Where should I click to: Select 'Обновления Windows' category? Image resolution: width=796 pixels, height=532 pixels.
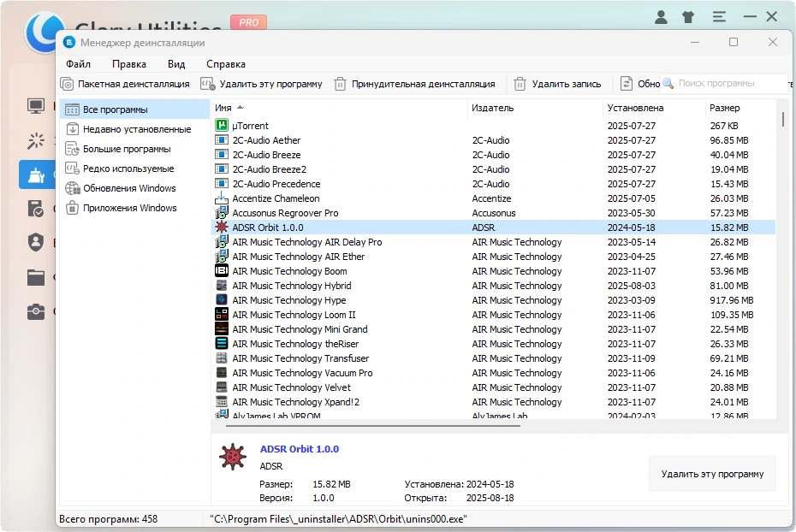coord(134,188)
